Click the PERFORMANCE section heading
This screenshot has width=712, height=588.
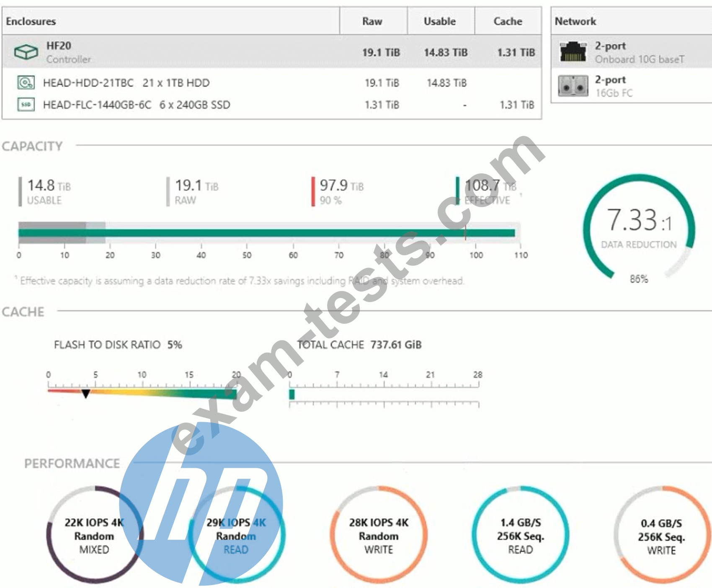click(72, 464)
